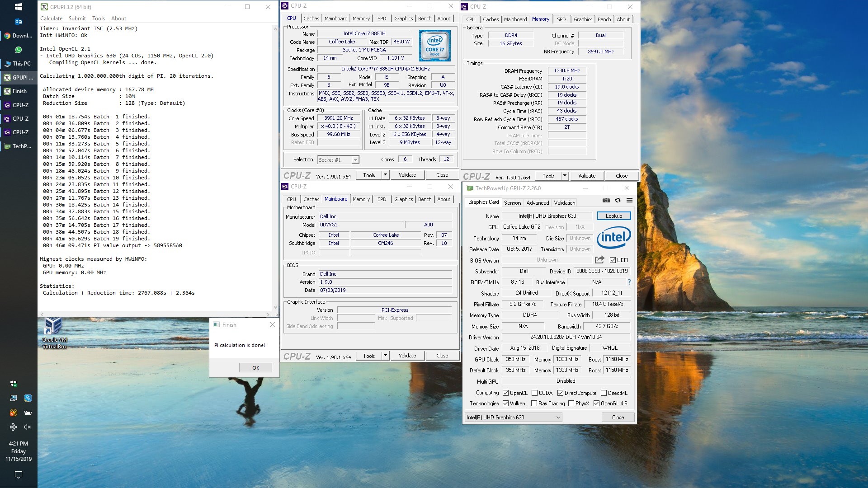Switch to the TechPowerUp GPU-Z taskbar entry
The height and width of the screenshot is (488, 868).
[19, 146]
